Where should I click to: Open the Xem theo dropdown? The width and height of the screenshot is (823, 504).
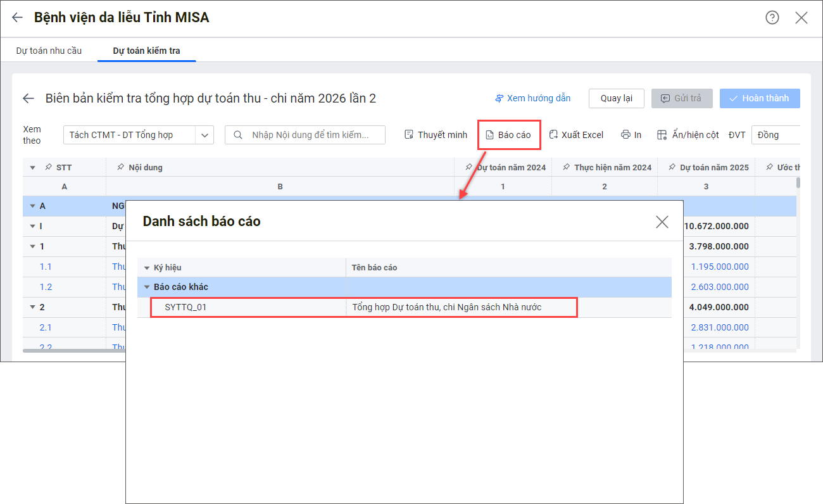[x=204, y=135]
